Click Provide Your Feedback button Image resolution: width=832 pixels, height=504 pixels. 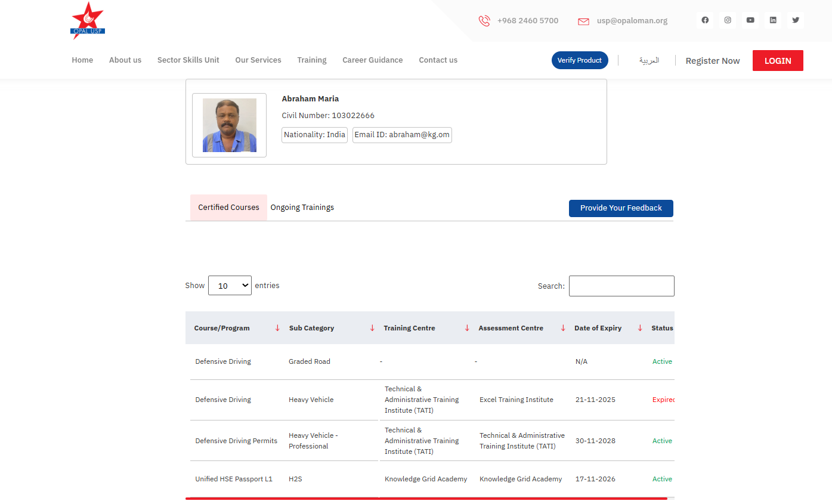coord(621,208)
